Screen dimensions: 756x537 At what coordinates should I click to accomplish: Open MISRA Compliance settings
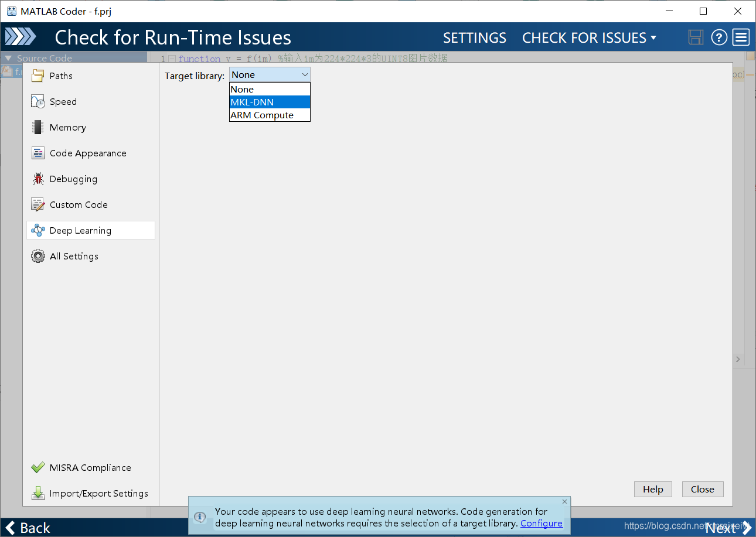pyautogui.click(x=91, y=467)
